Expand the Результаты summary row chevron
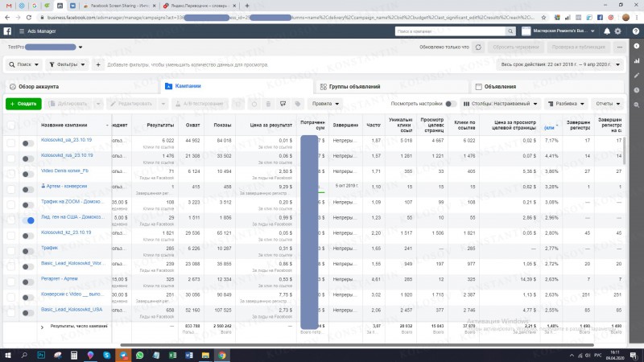 (x=42, y=327)
